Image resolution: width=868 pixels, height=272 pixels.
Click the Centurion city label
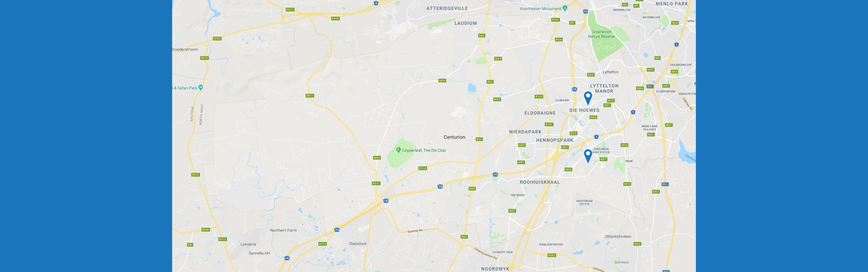pos(454,137)
